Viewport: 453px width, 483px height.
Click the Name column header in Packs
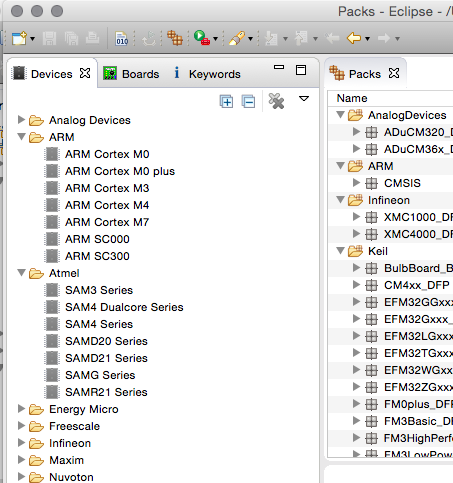pyautogui.click(x=390, y=98)
